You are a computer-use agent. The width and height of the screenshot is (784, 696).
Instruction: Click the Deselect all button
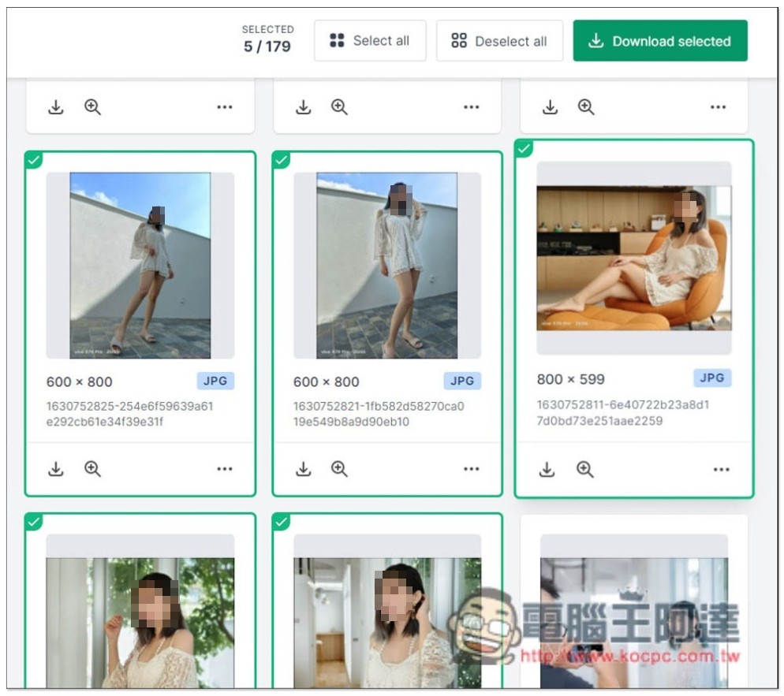499,40
